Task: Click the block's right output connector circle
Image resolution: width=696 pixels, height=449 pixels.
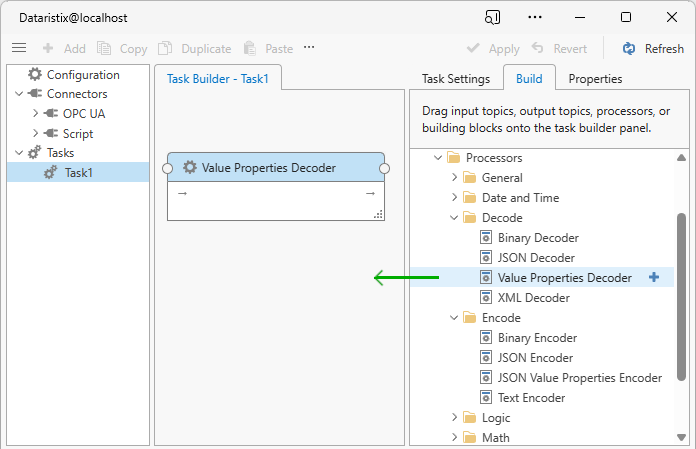Action: [x=385, y=168]
